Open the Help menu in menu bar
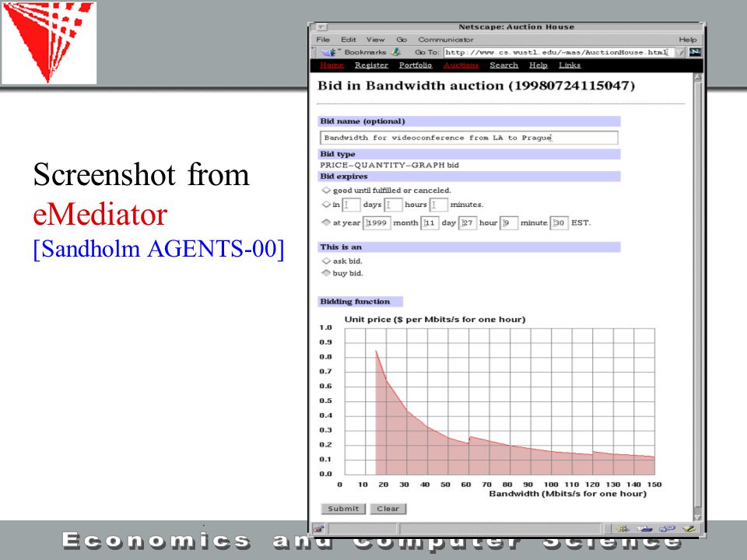This screenshot has height=560, width=747. 687,40
